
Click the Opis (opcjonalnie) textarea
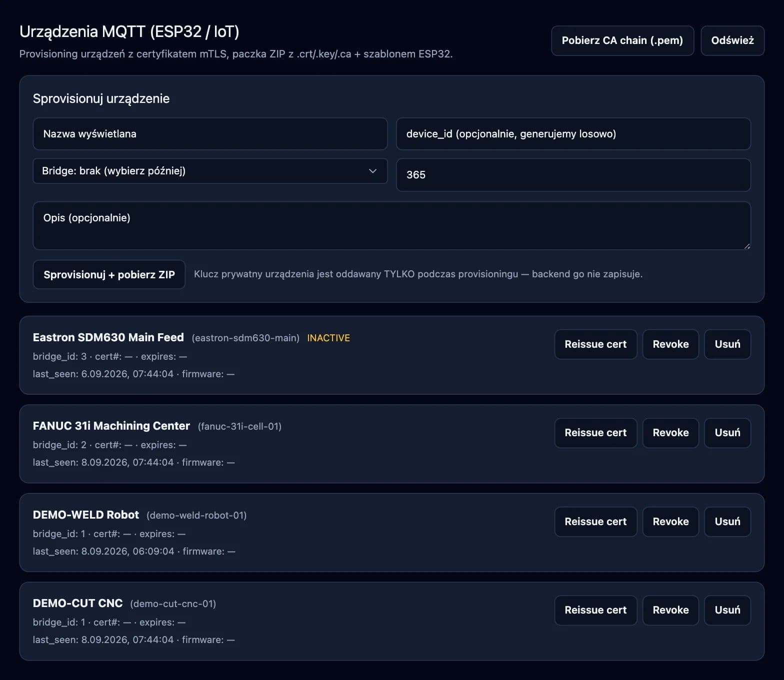tap(391, 226)
